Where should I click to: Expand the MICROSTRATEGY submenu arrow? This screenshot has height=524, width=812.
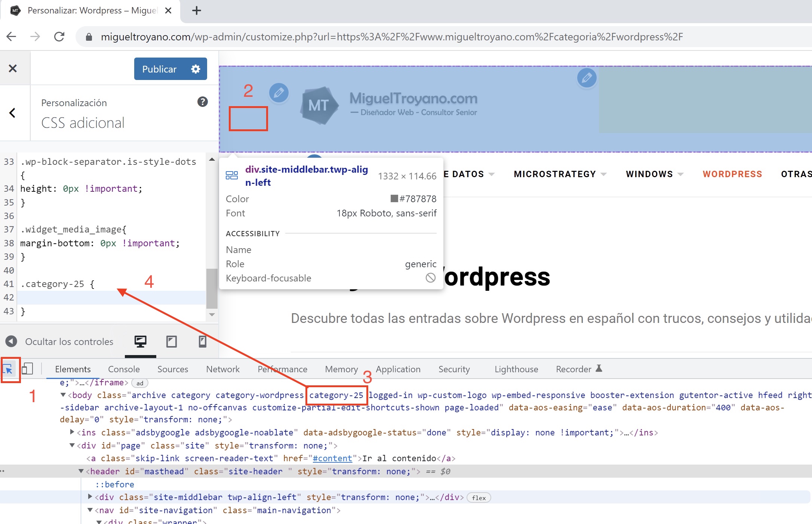[603, 174]
